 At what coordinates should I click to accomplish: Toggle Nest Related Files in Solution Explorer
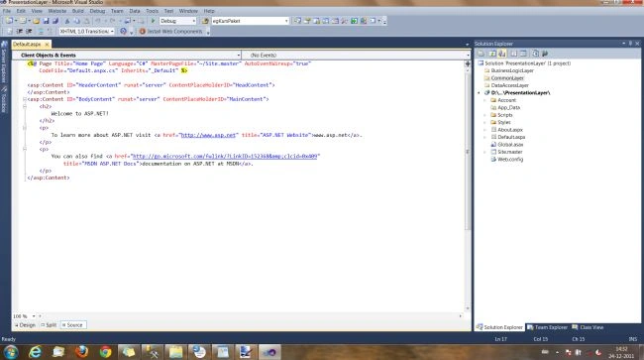(x=502, y=54)
